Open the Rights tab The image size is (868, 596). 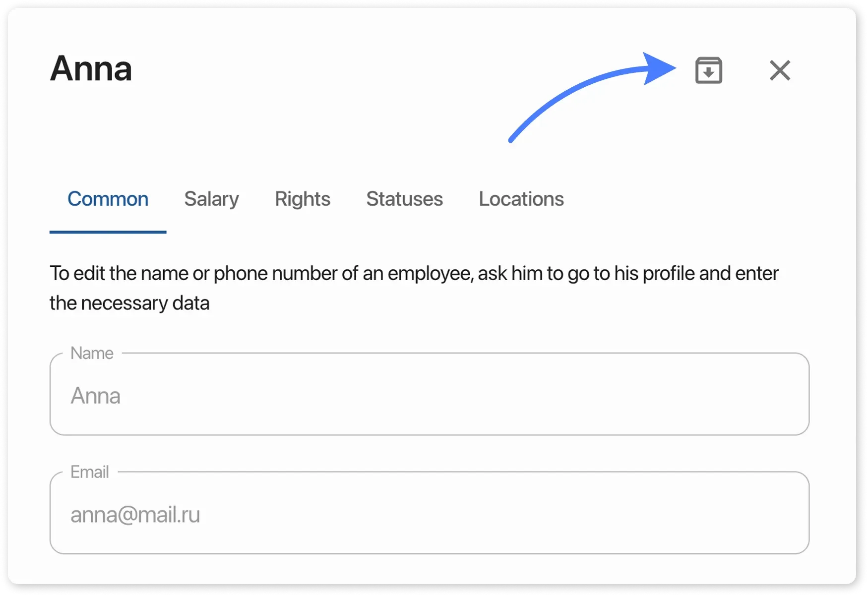coord(303,199)
